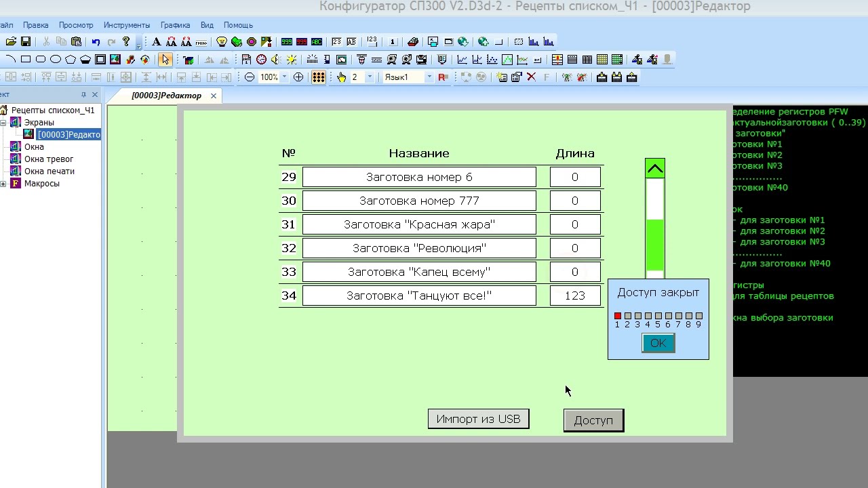Toggle access level 2 indicator box
The height and width of the screenshot is (488, 868).
628,316
